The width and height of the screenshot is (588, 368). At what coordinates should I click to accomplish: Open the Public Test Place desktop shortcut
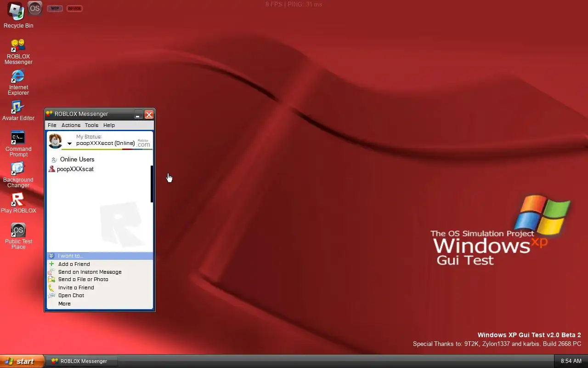[18, 236]
